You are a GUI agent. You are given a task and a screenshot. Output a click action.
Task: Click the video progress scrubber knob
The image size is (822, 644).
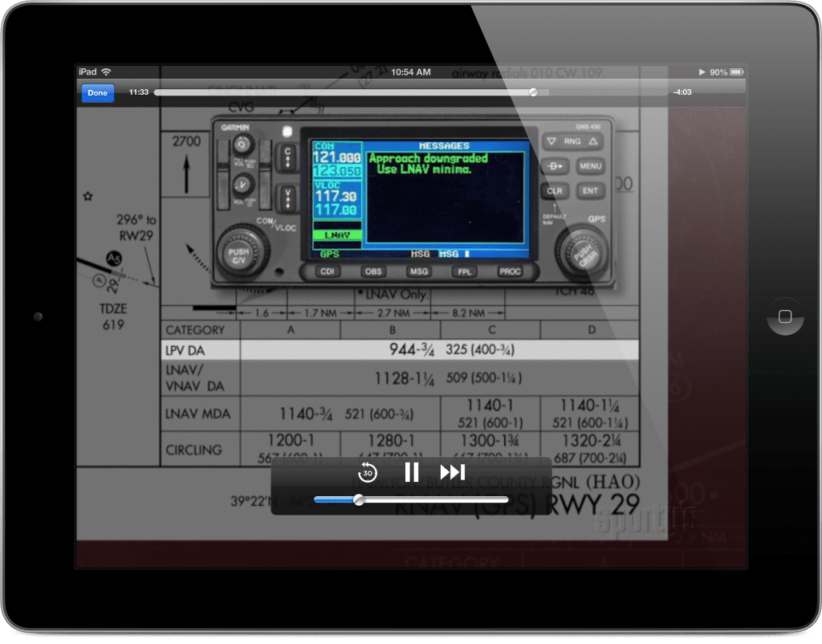pos(533,92)
